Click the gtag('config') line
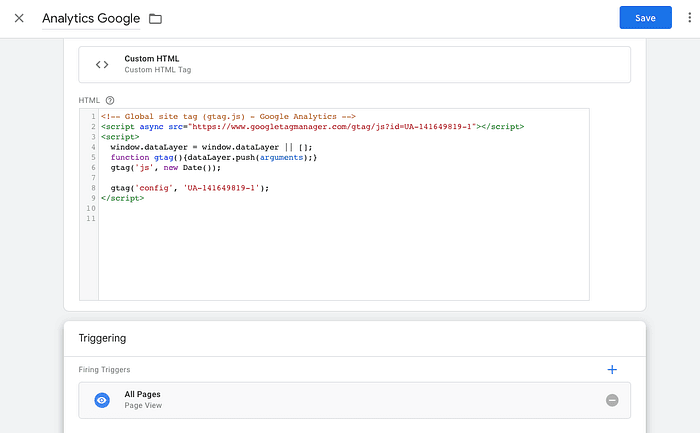Viewport: 700px width, 433px height. pos(190,188)
